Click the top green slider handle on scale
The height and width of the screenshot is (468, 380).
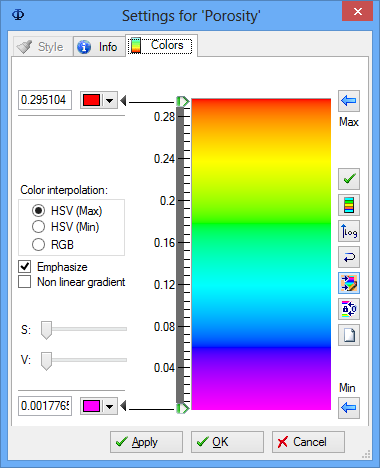pos(183,101)
